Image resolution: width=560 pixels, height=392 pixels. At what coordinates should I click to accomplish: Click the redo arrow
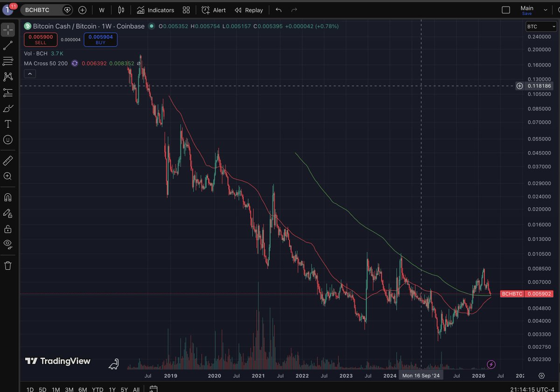point(294,10)
